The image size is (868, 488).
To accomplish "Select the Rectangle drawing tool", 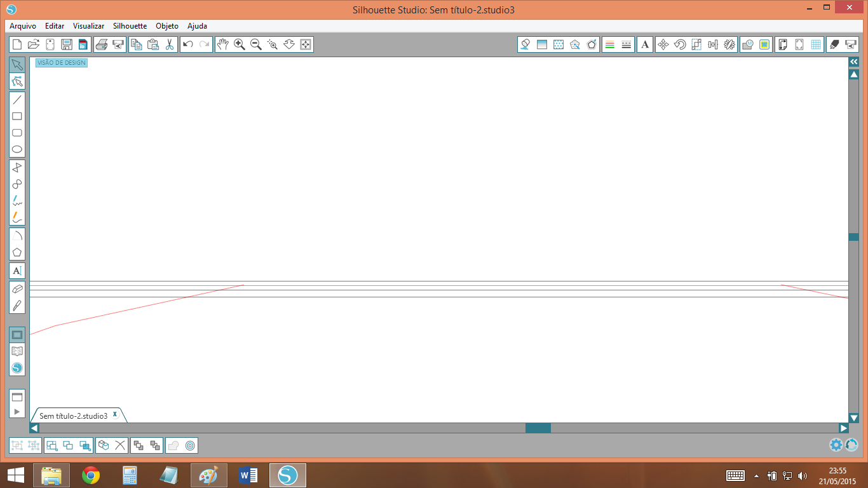I will click(x=17, y=116).
